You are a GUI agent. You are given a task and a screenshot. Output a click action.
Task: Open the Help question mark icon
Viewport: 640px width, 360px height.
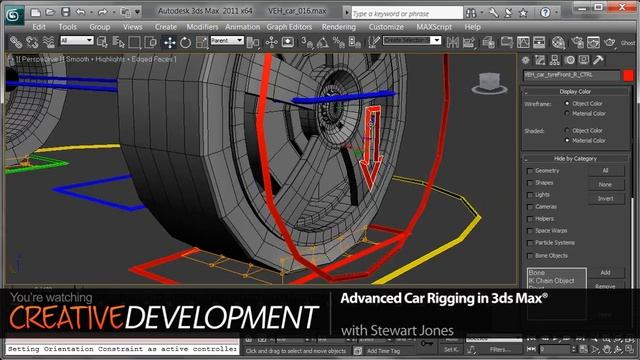[x=545, y=13]
